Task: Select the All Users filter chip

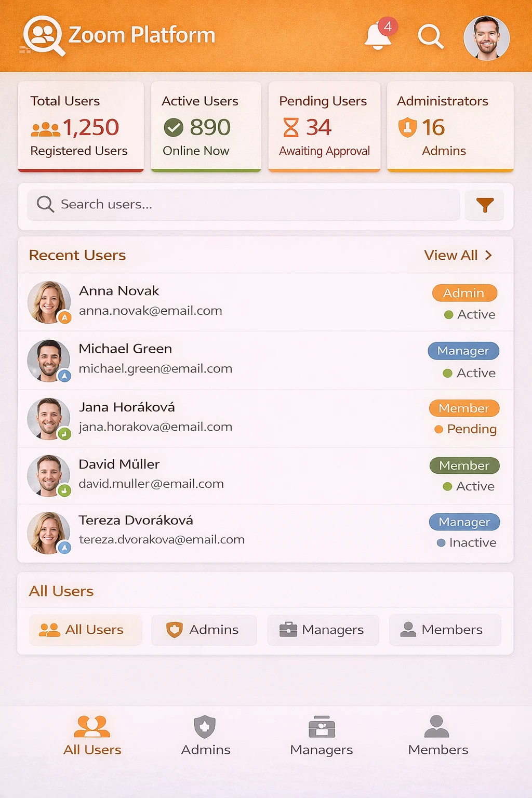Action: (x=85, y=630)
